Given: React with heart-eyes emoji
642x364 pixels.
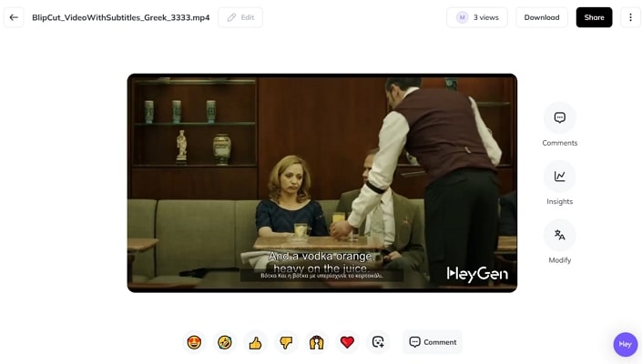Looking at the screenshot, I should pyautogui.click(x=194, y=342).
